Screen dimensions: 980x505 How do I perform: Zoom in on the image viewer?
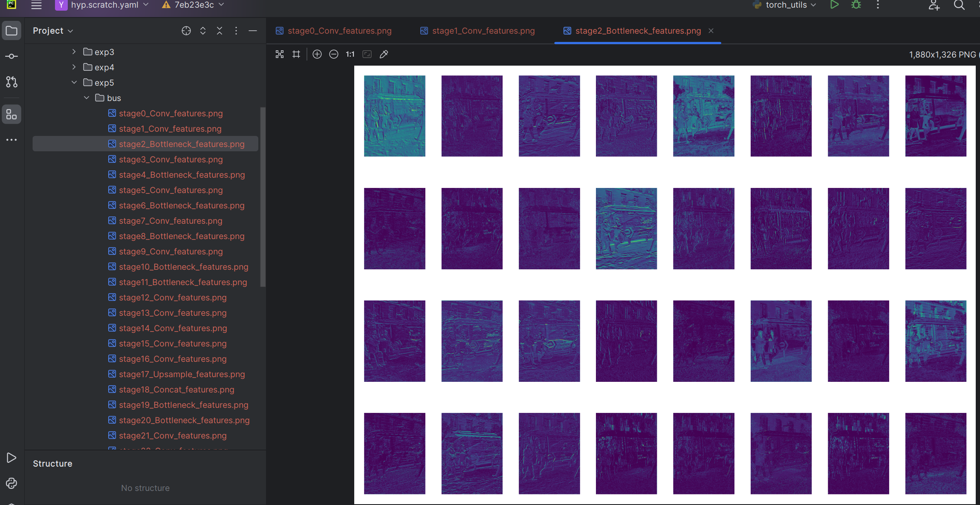tap(317, 54)
